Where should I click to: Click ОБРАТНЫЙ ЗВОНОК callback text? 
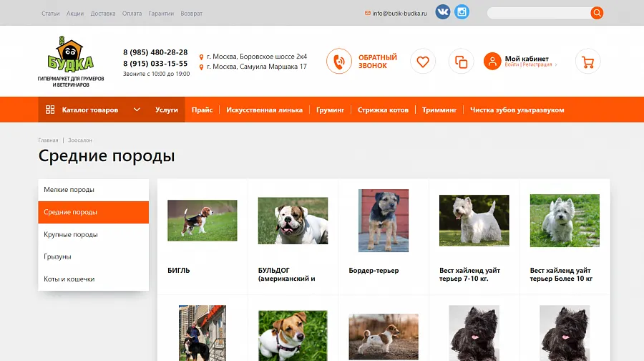(x=377, y=62)
